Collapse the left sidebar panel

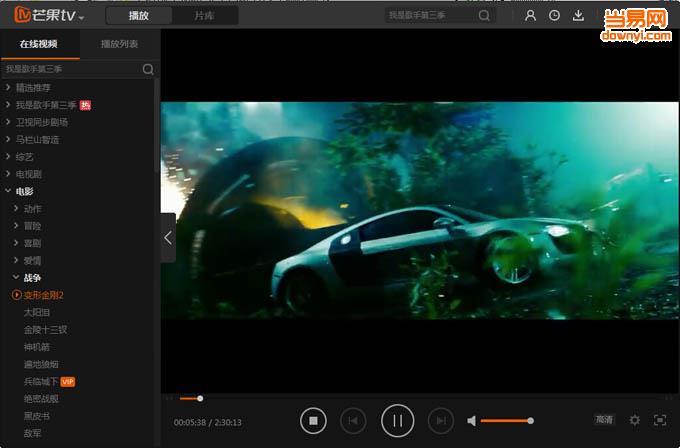[x=167, y=238]
